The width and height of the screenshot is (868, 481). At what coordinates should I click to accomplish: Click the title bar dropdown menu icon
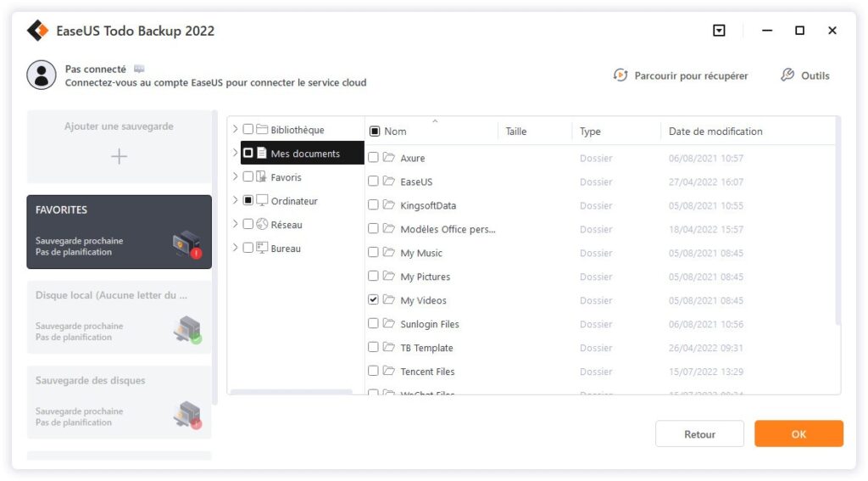(719, 31)
